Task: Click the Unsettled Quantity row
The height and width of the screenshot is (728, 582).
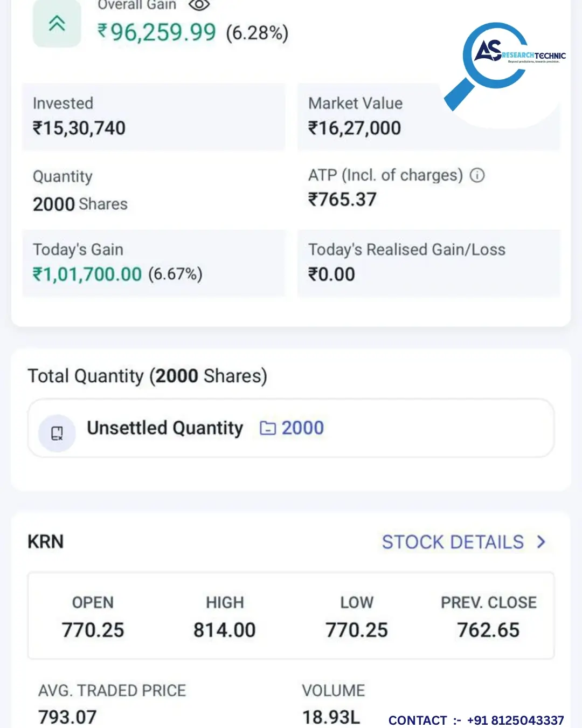Action: pos(291,428)
